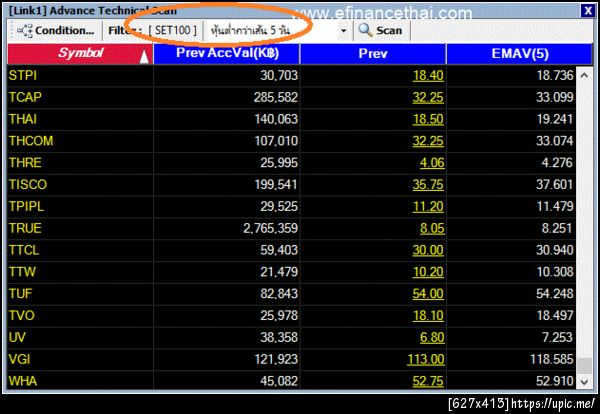Sort by Prev AccVal column header
The width and height of the screenshot is (600, 414).
[x=227, y=54]
